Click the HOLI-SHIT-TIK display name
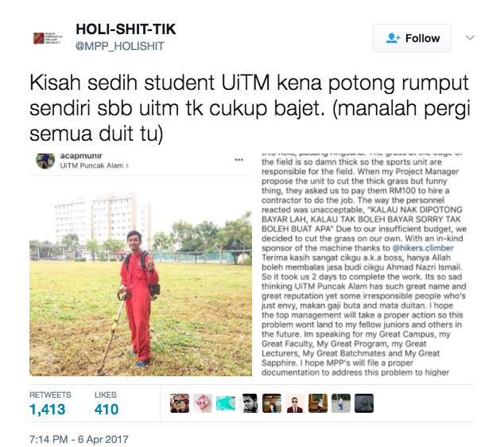Image resolution: width=504 pixels, height=447 pixels. point(126,29)
